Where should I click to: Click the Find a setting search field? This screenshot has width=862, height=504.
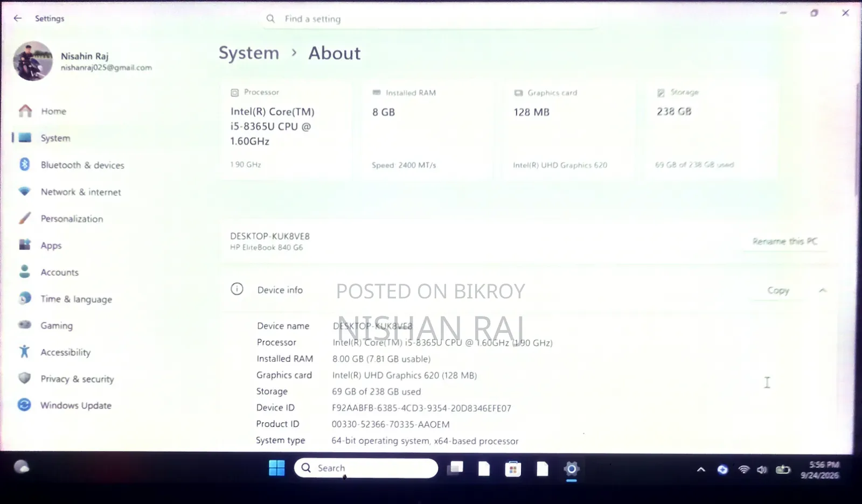coord(431,19)
